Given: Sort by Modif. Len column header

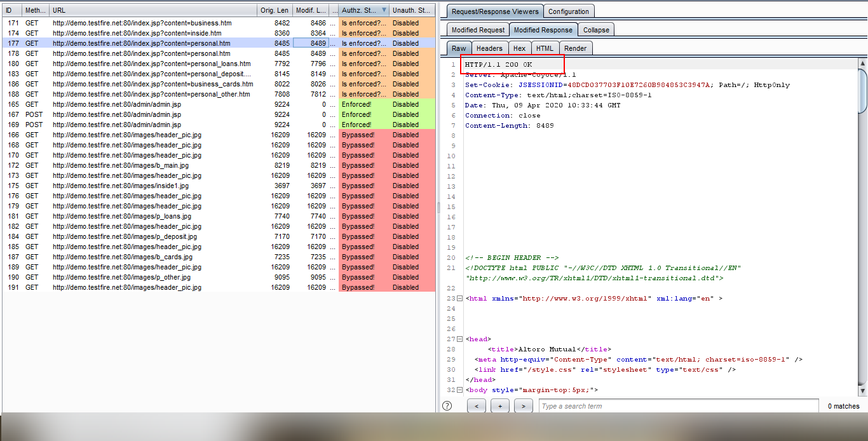Looking at the screenshot, I should [311, 10].
